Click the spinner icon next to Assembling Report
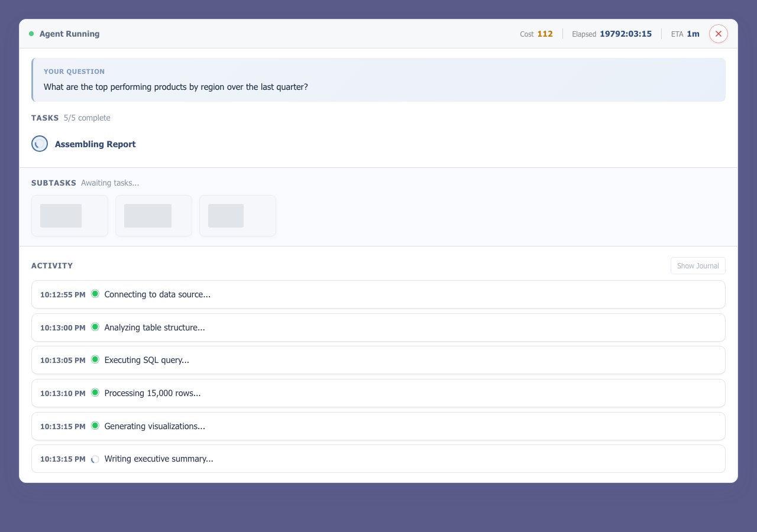The height and width of the screenshot is (532, 757). point(39,144)
